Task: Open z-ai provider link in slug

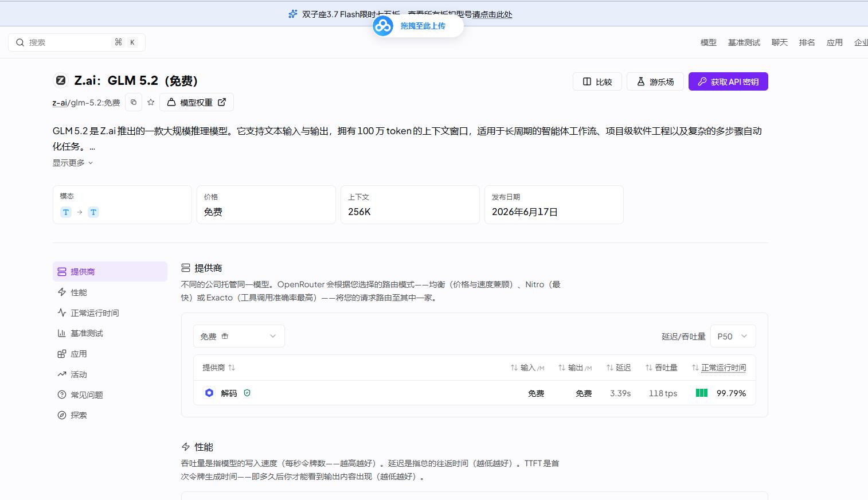Action: pyautogui.click(x=60, y=103)
